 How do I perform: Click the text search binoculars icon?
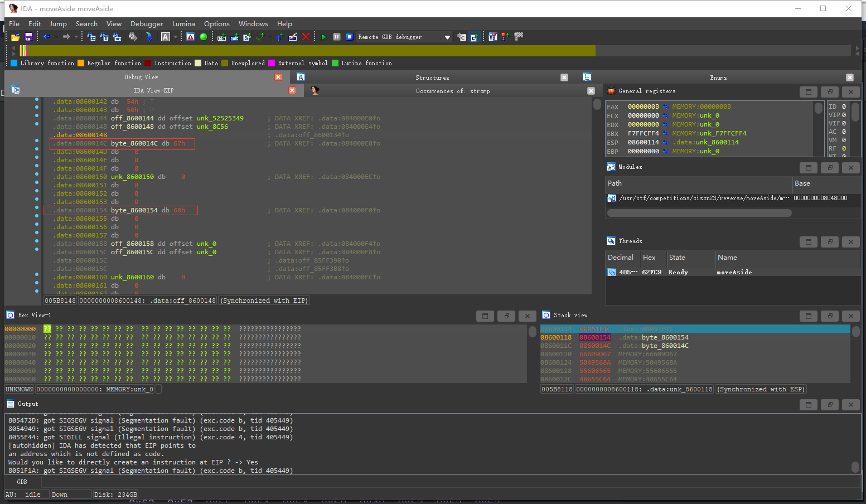[x=104, y=37]
